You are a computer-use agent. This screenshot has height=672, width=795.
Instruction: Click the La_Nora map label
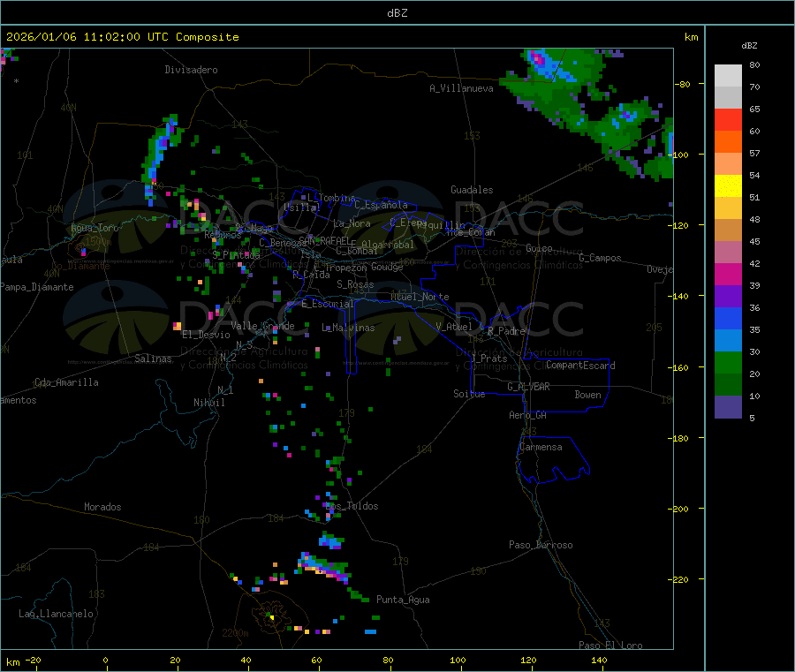[x=352, y=223]
